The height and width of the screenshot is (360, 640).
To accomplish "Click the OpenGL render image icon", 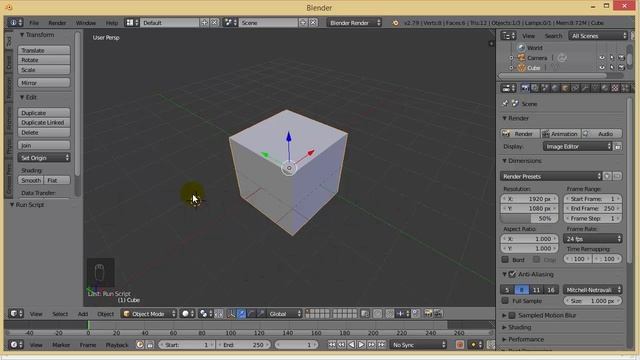I will [x=427, y=313].
